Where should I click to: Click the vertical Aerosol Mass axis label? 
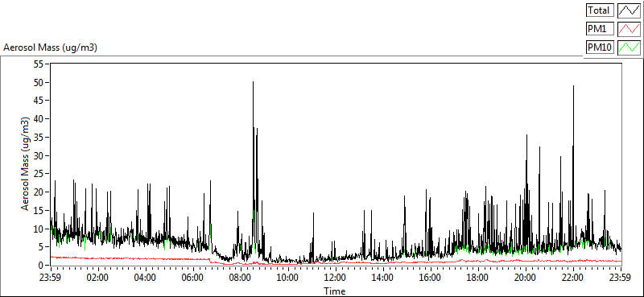[25, 163]
